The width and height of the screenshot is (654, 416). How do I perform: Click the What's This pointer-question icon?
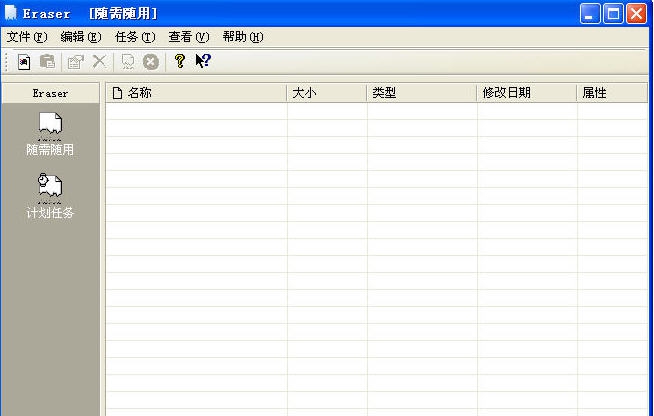coord(203,61)
